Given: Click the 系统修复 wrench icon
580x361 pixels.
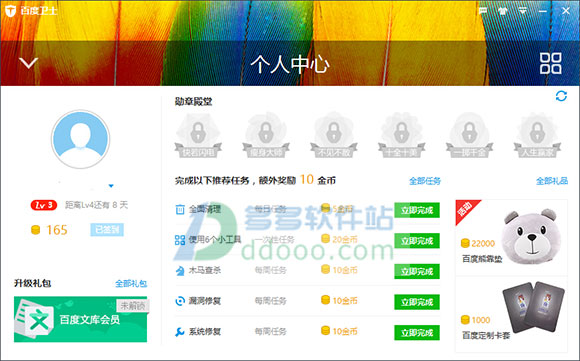Looking at the screenshot, I should [x=180, y=332].
